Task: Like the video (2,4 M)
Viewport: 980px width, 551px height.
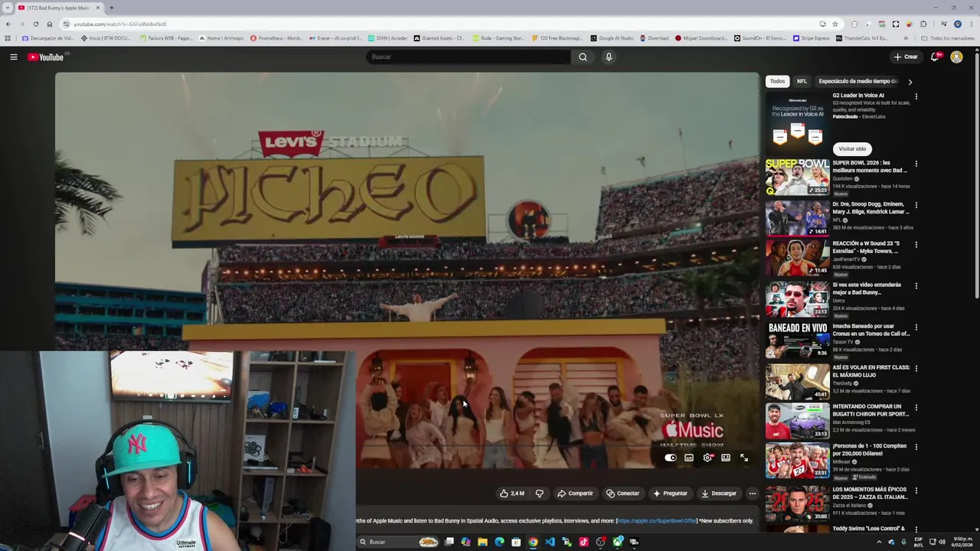Action: coord(511,494)
